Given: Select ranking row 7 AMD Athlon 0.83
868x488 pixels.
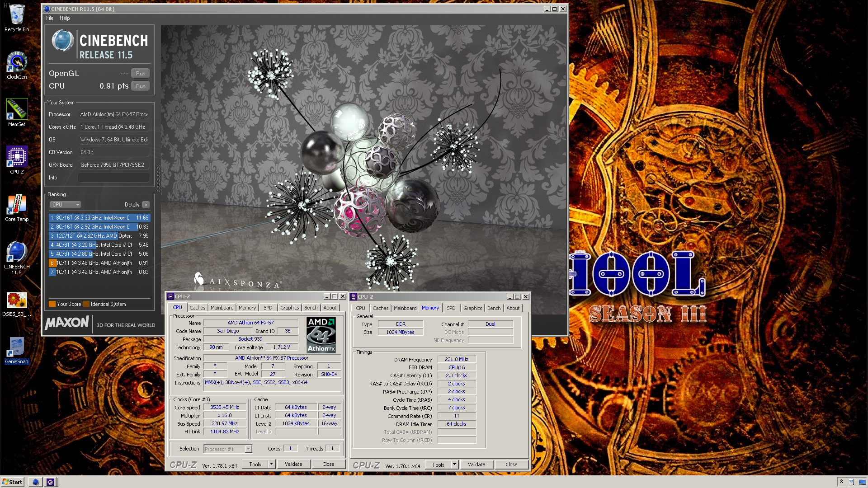Looking at the screenshot, I should click(99, 272).
